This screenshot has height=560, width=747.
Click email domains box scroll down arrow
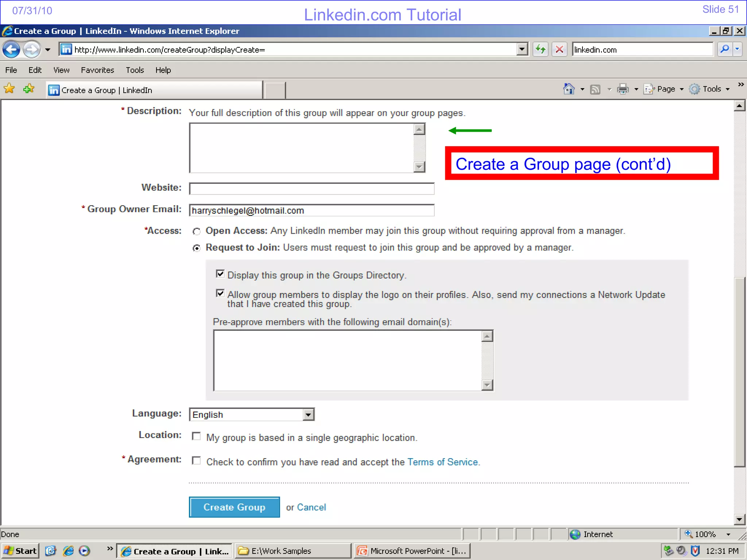pos(487,385)
